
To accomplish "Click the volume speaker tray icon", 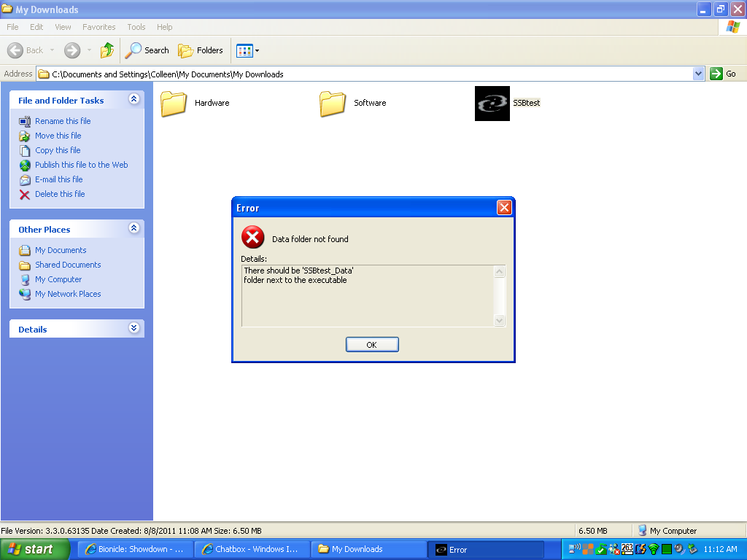I will 679,549.
